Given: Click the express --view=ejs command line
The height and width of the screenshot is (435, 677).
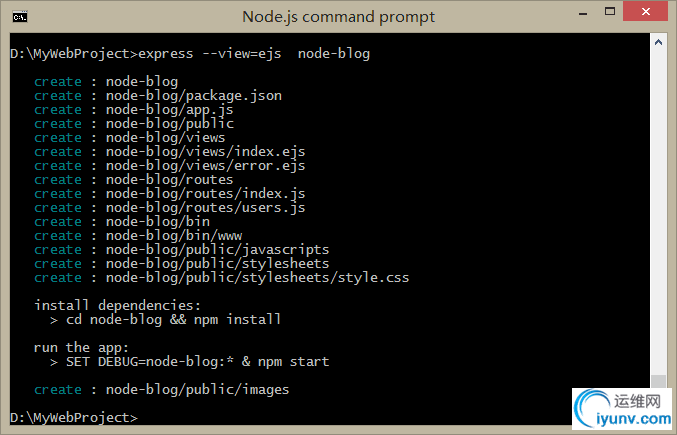Looking at the screenshot, I should pos(190,54).
